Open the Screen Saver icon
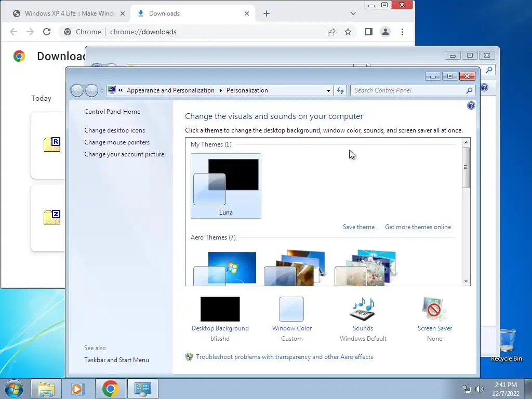This screenshot has width=532, height=399. pyautogui.click(x=434, y=309)
